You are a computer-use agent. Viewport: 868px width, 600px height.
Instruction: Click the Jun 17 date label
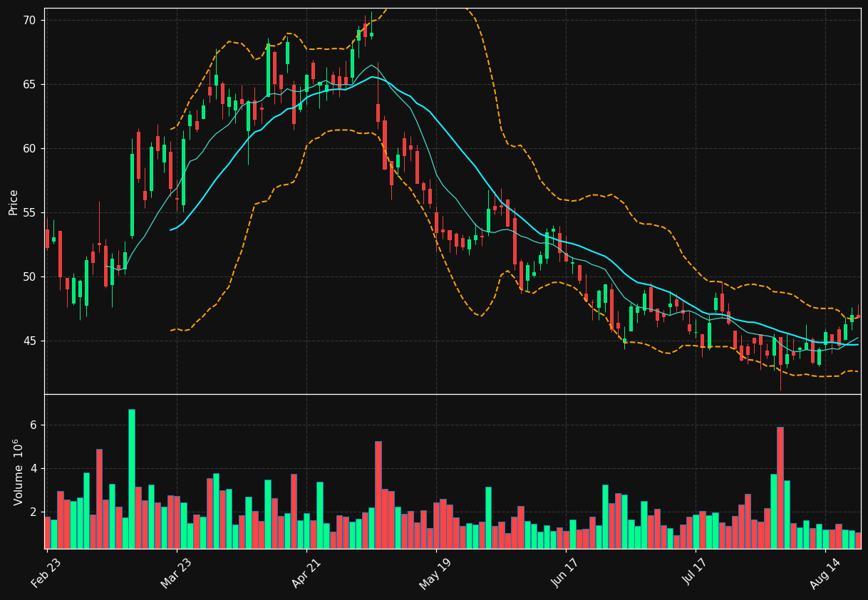click(x=565, y=572)
